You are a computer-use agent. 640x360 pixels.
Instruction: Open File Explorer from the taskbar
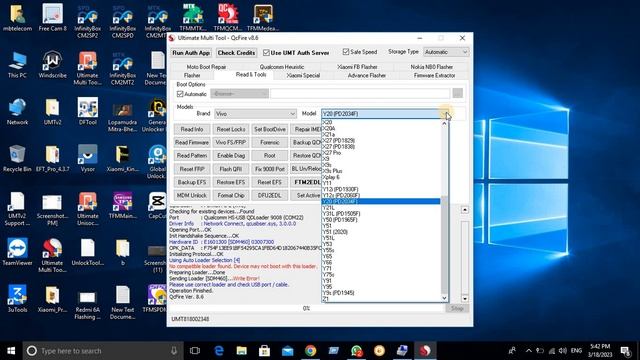click(242, 351)
